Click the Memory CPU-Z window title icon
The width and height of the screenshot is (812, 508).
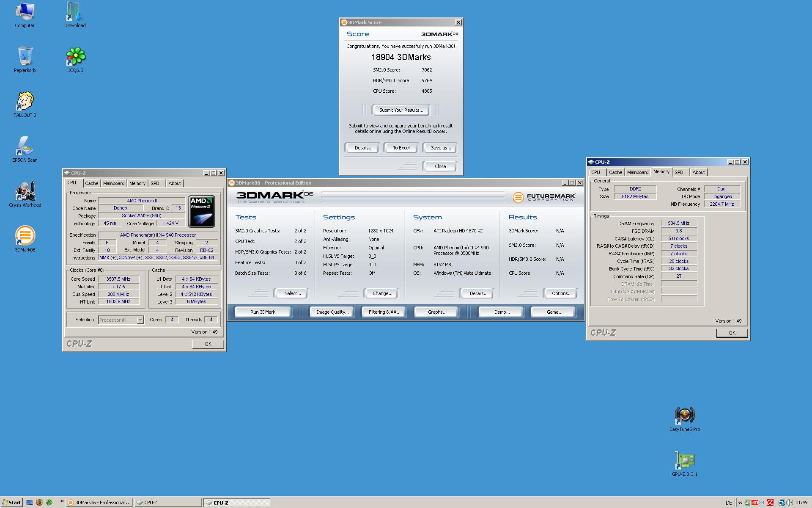591,162
